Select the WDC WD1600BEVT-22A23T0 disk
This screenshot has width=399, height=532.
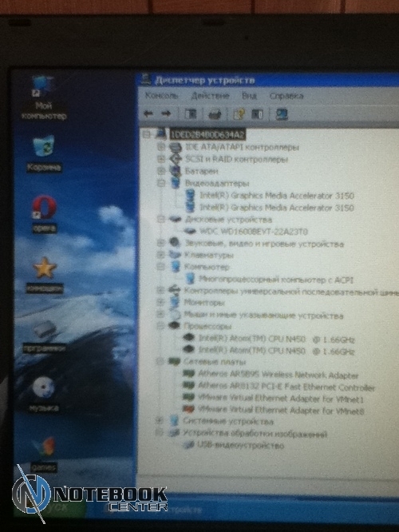254,232
